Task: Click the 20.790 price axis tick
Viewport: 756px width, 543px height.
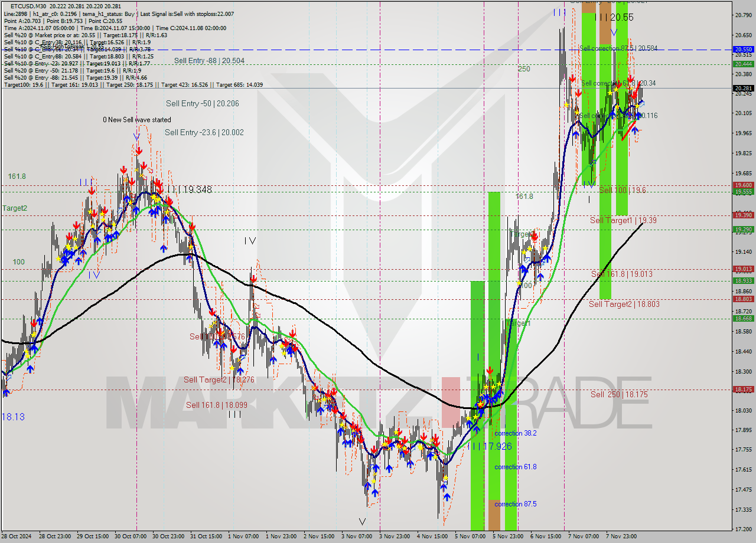Action: coord(744,14)
